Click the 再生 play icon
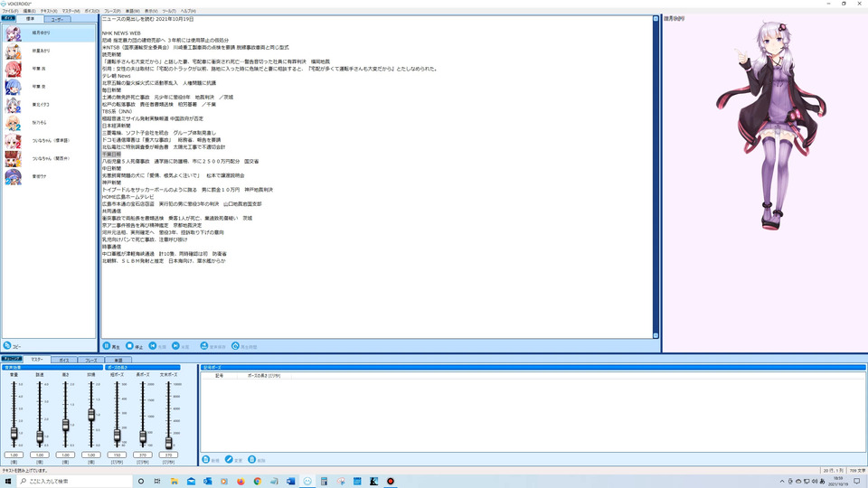 (107, 346)
